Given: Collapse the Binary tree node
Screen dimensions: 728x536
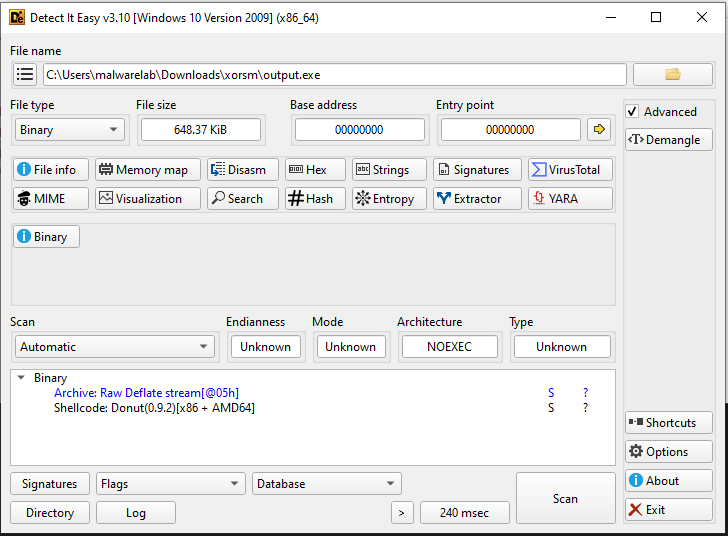Looking at the screenshot, I should [22, 378].
